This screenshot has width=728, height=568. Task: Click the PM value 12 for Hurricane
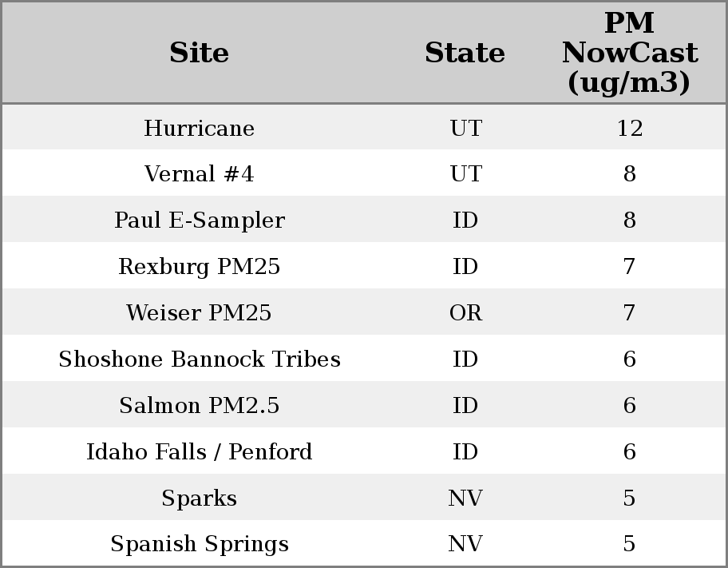point(629,128)
